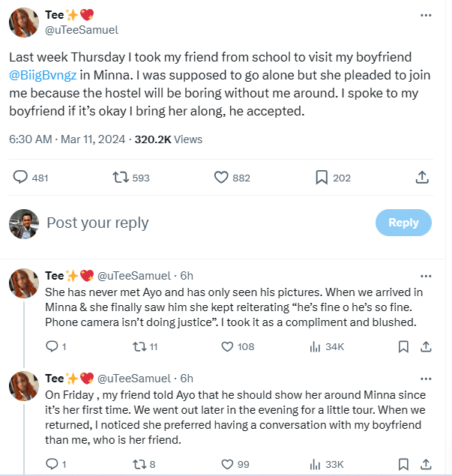Repost the reply with 11 reposts
The height and width of the screenshot is (476, 452).
(138, 346)
